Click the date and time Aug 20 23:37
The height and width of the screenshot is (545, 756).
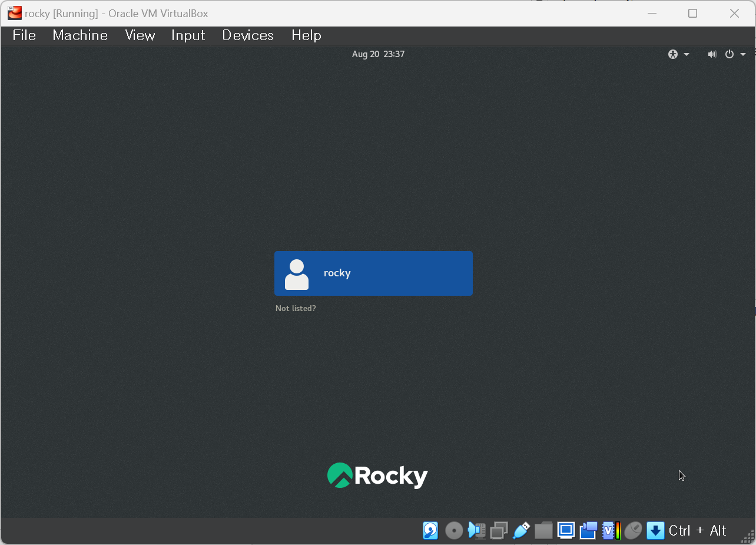pyautogui.click(x=378, y=54)
